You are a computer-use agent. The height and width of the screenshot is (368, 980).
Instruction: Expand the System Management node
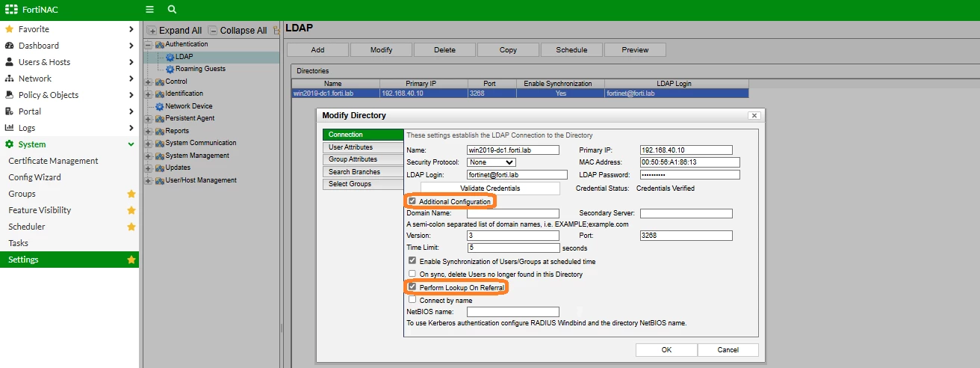pyautogui.click(x=148, y=156)
